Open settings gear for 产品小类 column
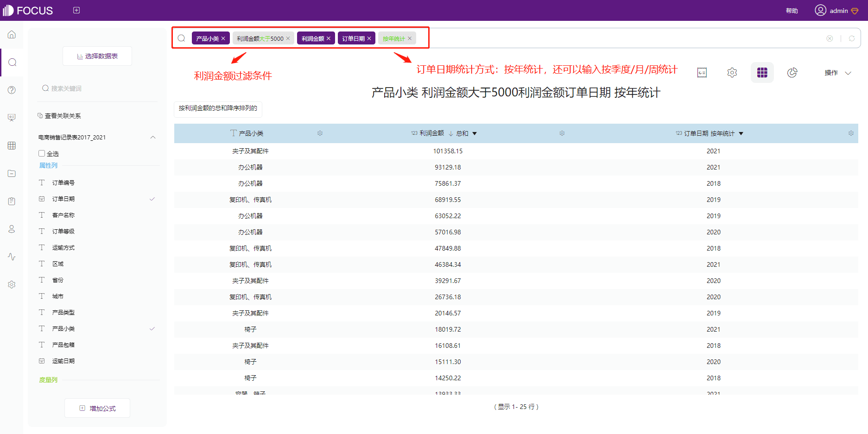 [320, 133]
